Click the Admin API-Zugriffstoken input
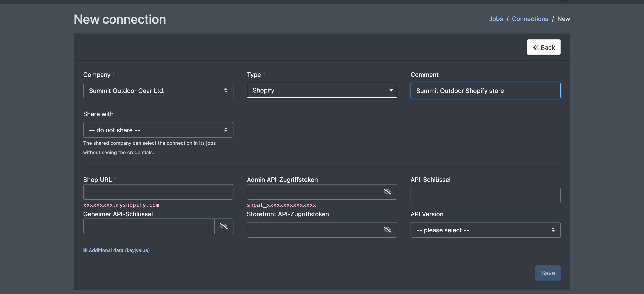The width and height of the screenshot is (644, 294). (312, 192)
